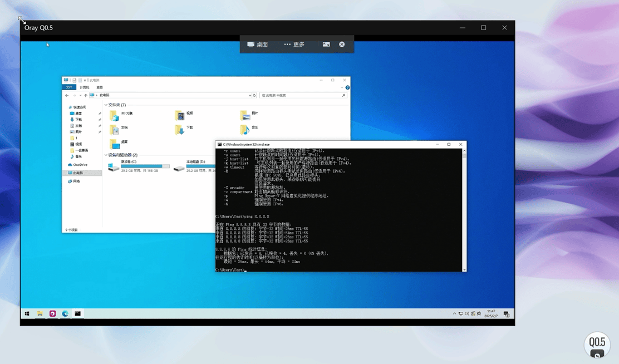Show hidden tray icons with the caret
This screenshot has height=364, width=619.
click(x=454, y=313)
